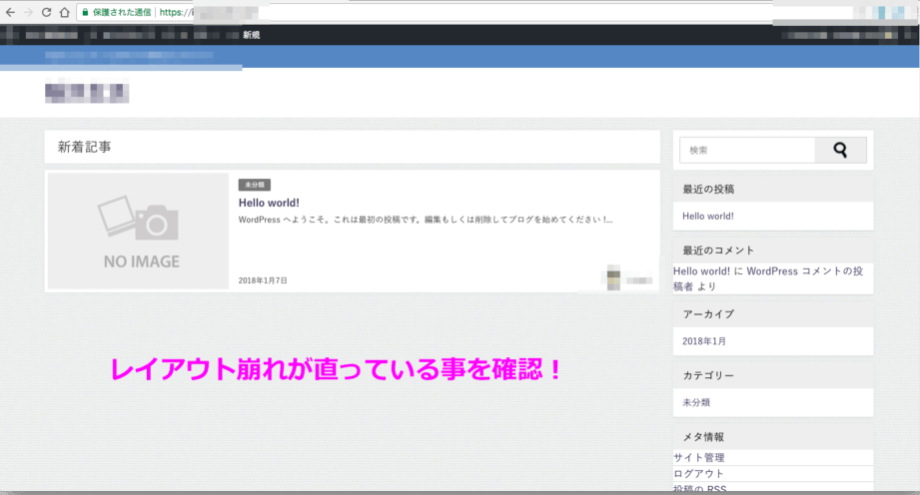Select the 未分類 category tag on post
Screen dimensions: 920x495
(x=254, y=185)
